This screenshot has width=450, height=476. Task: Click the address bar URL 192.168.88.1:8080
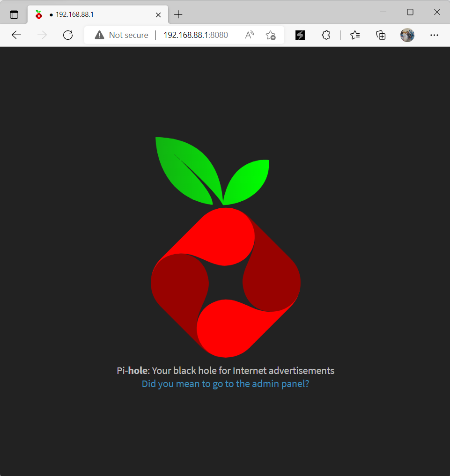[196, 35]
